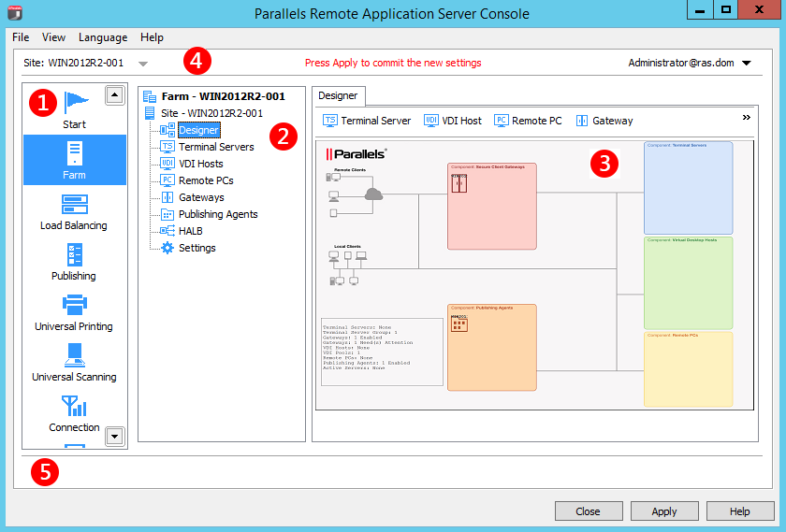
Task: Click the Gateway toolbar icon
Action: (582, 121)
